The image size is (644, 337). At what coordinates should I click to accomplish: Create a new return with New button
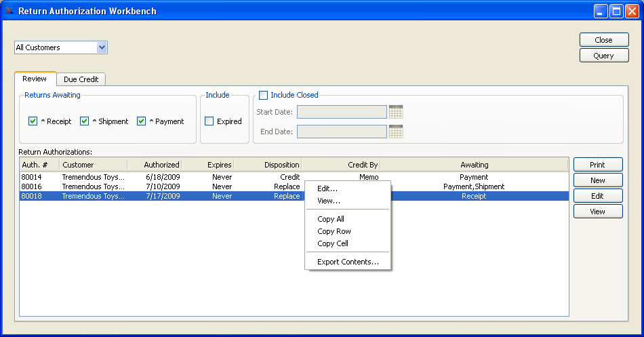(x=597, y=180)
